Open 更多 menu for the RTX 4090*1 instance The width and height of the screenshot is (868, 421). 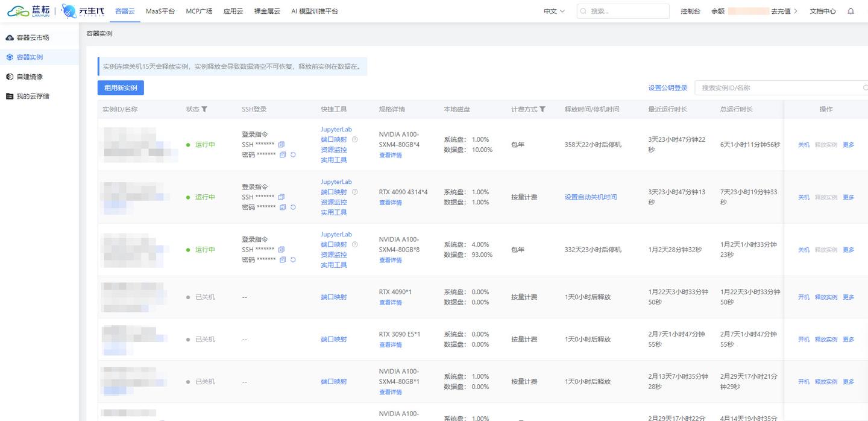(848, 297)
